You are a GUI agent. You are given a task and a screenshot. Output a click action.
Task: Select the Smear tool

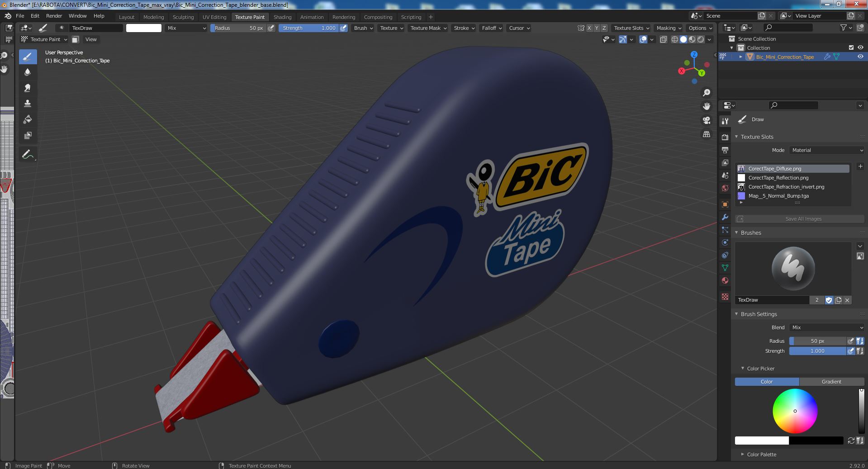(x=28, y=88)
